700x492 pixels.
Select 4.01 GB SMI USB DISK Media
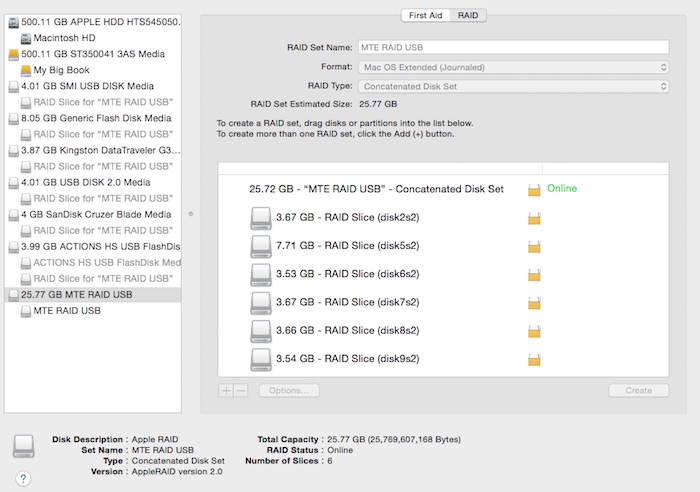click(93, 86)
